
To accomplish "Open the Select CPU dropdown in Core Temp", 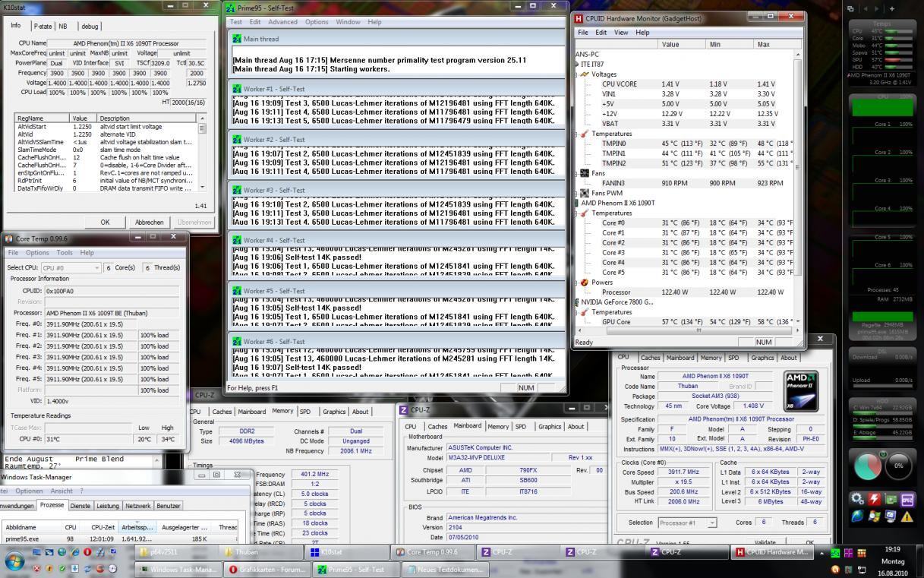I will click(x=71, y=267).
